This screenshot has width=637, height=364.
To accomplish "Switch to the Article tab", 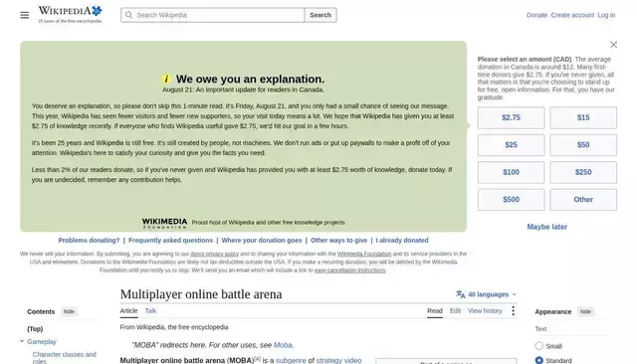I will pyautogui.click(x=128, y=311).
